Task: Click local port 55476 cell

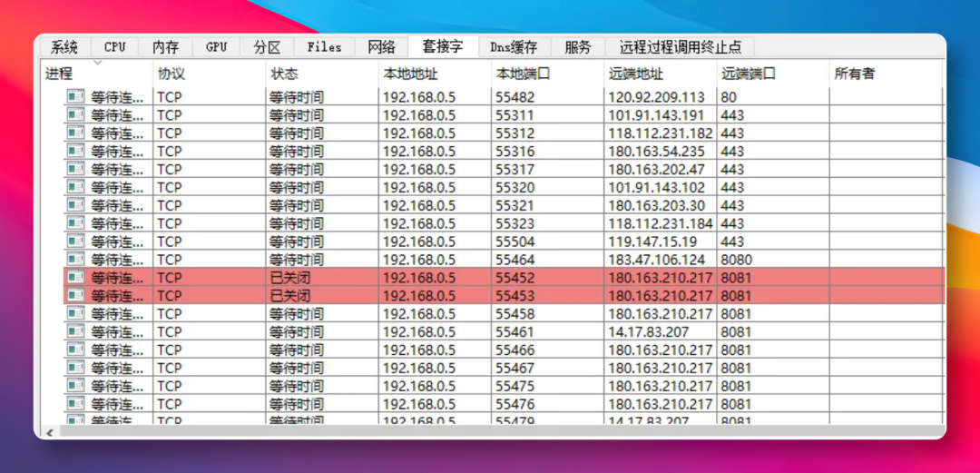Action: tap(547, 404)
